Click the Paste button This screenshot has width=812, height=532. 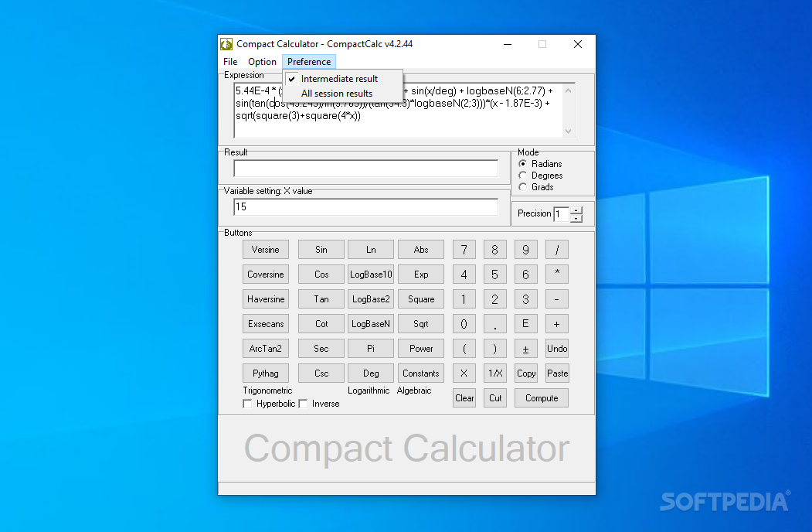point(557,373)
